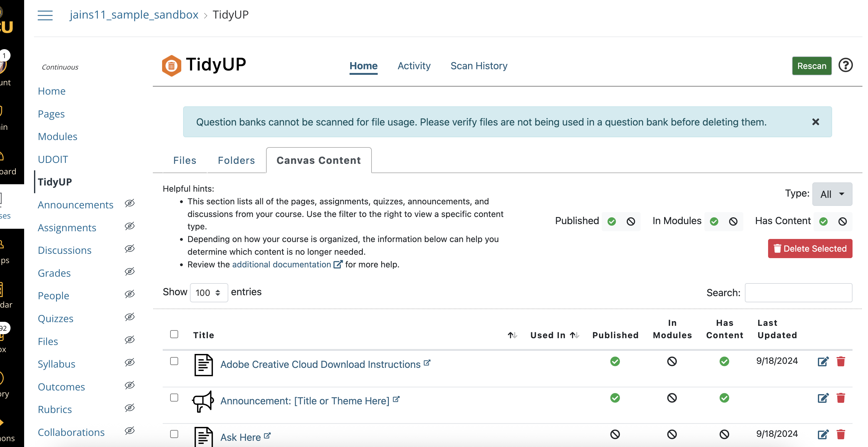The height and width of the screenshot is (447, 868).
Task: Toggle visibility icon next to Announcements
Action: coord(130,203)
